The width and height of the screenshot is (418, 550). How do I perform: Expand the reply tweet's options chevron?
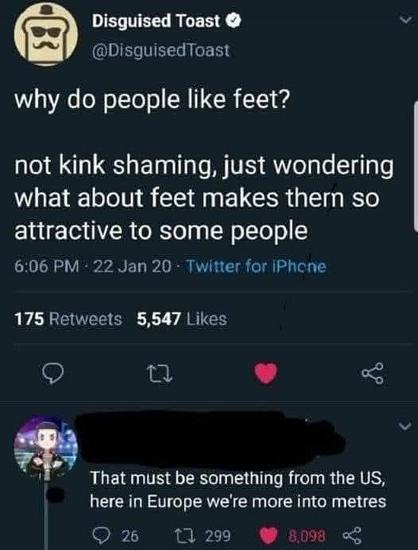coord(405,427)
